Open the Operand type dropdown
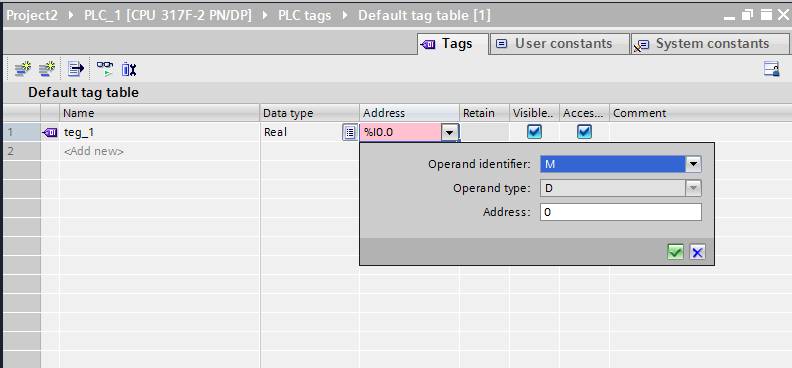The height and width of the screenshot is (368, 792). [x=694, y=188]
